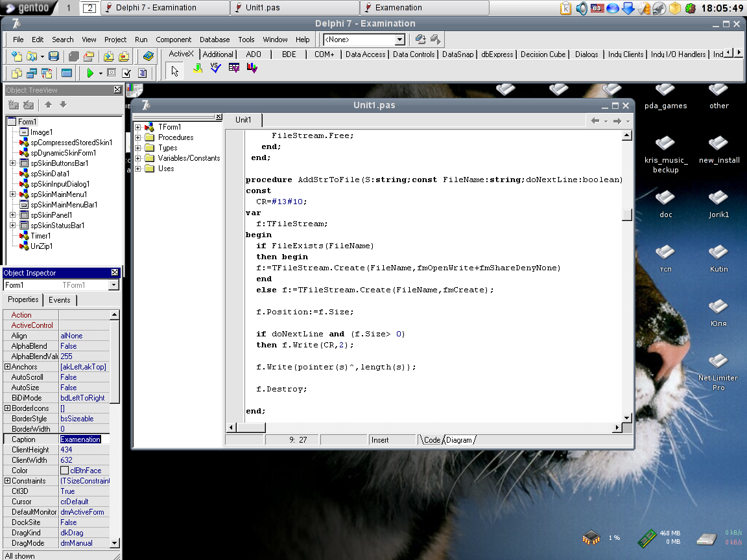This screenshot has height=560, width=747.
Task: Click the Step Over toolbar icon
Action: tap(142, 73)
